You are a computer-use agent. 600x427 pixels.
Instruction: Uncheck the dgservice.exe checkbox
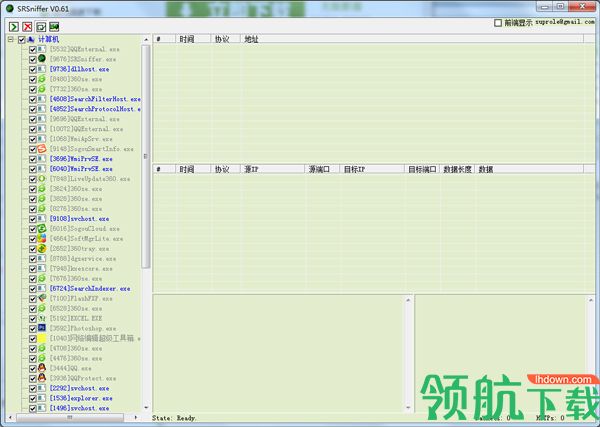coord(33,259)
